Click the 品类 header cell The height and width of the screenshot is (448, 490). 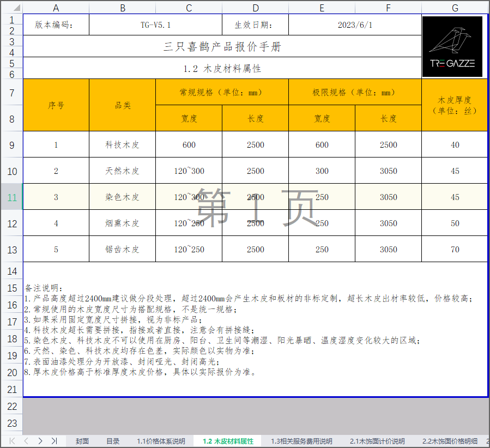[x=123, y=105]
